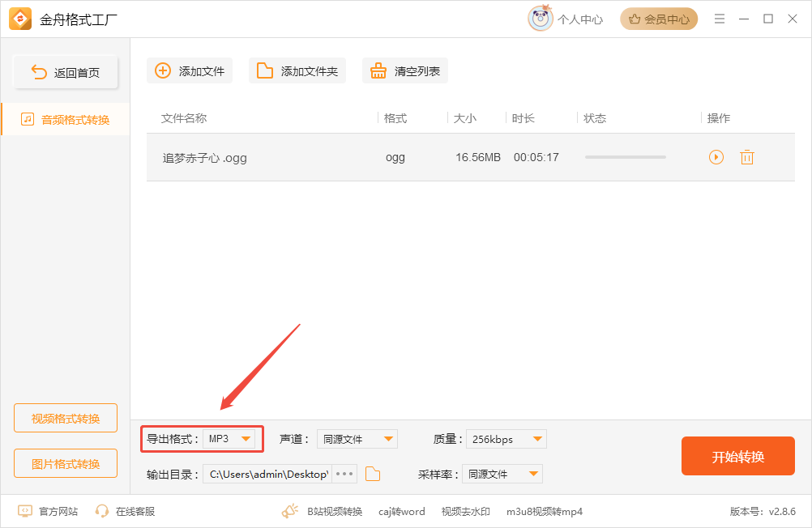Viewport: 812px width, 528px height.
Task: Click 添加文件 add file button
Action: [x=190, y=71]
